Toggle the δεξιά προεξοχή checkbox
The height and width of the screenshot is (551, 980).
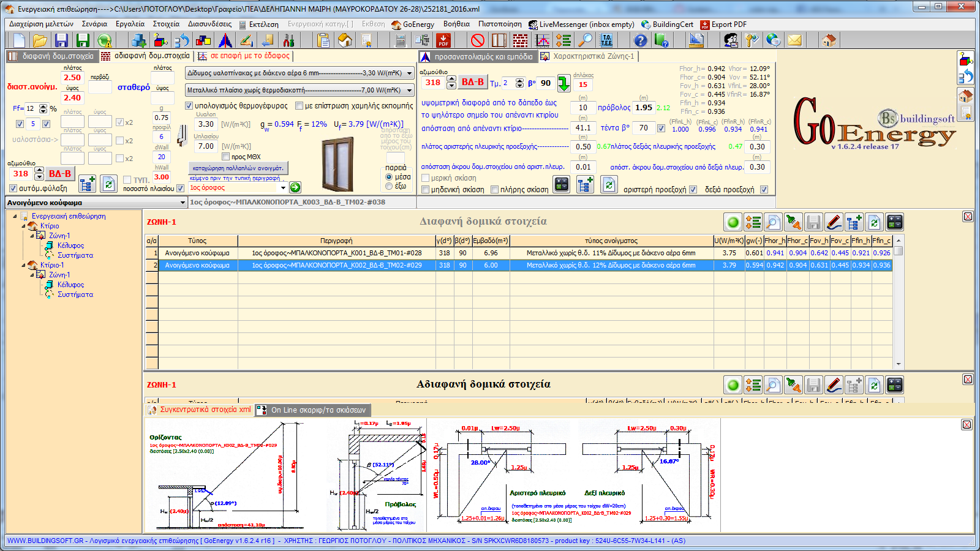[x=764, y=190]
